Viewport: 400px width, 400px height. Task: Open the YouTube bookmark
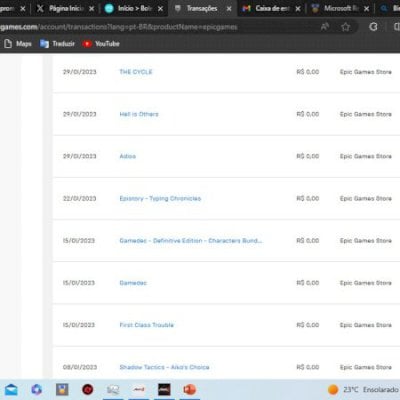pos(101,44)
